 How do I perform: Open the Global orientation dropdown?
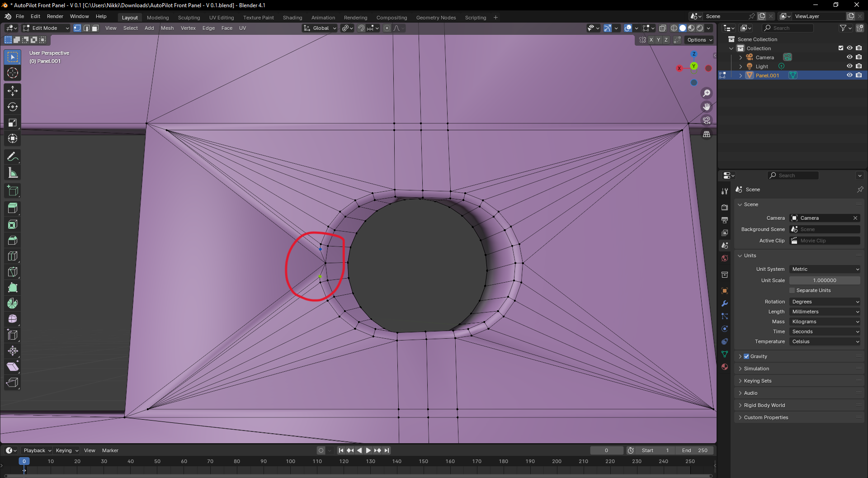[320, 28]
